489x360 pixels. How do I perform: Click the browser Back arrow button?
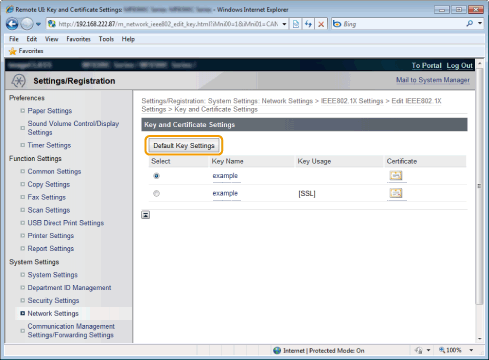12,24
